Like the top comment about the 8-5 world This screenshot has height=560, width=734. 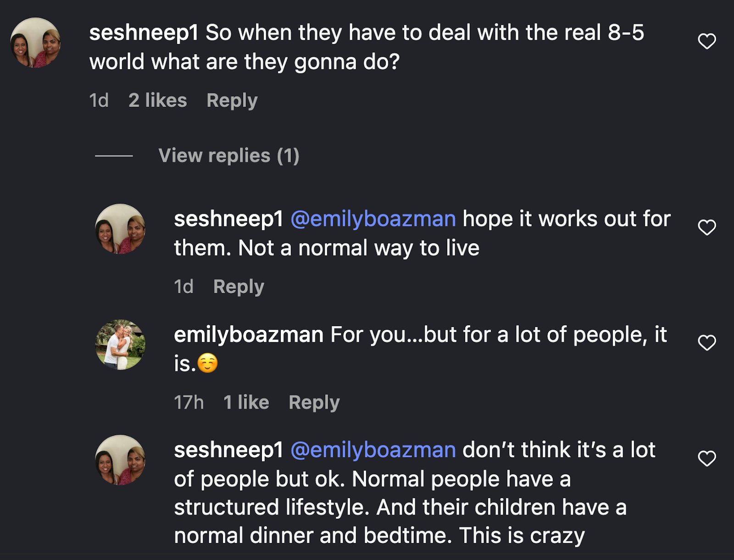[706, 41]
